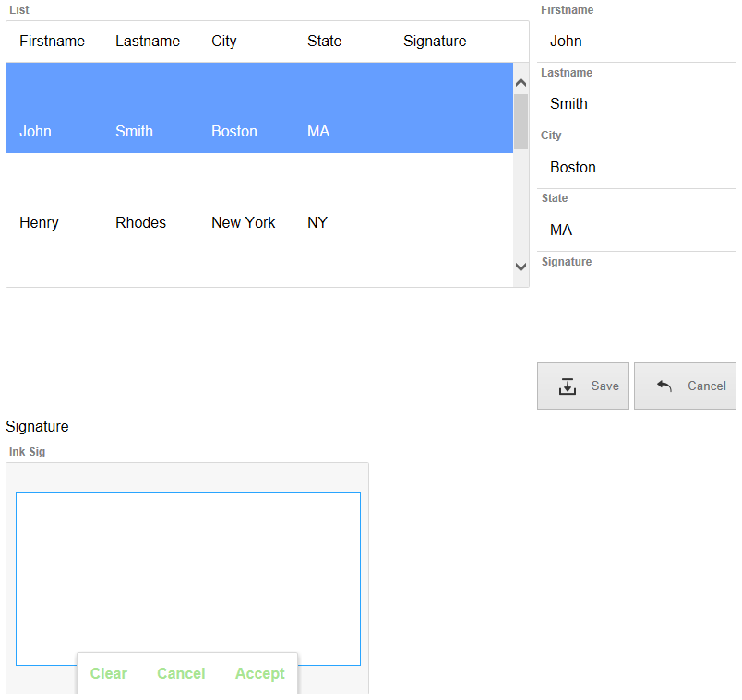Click the save icon with down arrow

(x=567, y=386)
